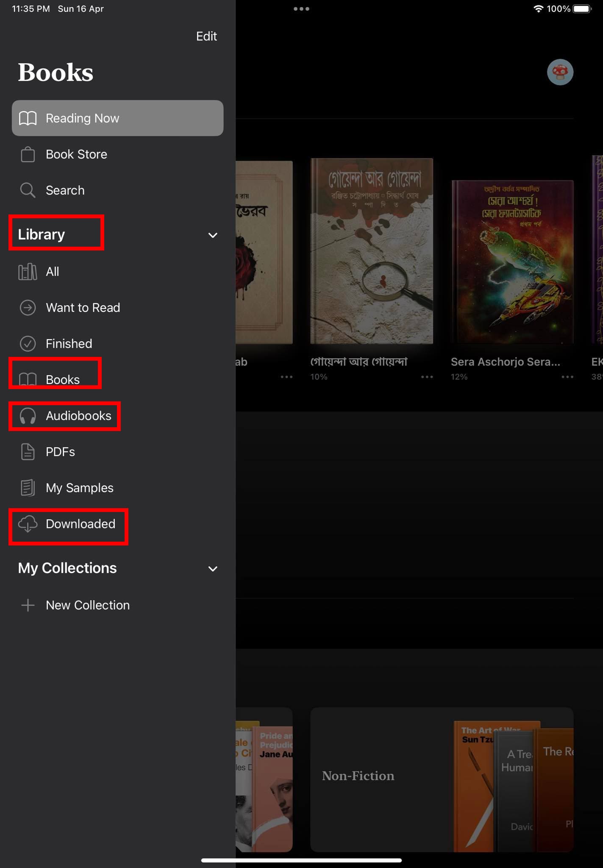The width and height of the screenshot is (603, 868).
Task: Click the PDFs document icon
Action: coord(28,452)
